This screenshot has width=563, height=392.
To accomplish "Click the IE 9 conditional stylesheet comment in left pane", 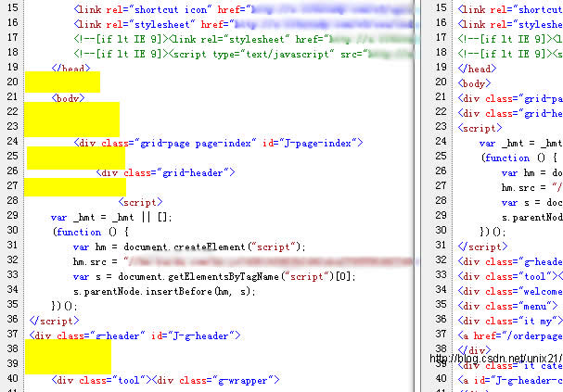I will click(247, 39).
